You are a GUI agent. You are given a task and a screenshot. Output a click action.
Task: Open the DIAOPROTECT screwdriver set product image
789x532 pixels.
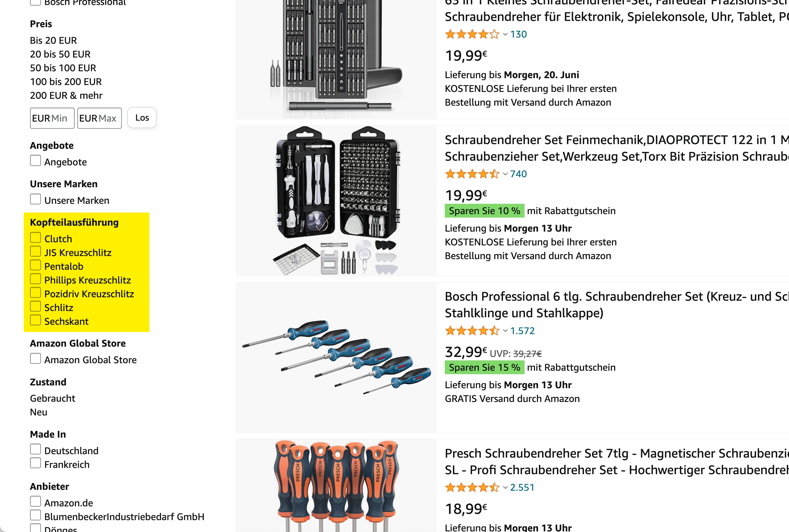[x=336, y=201]
